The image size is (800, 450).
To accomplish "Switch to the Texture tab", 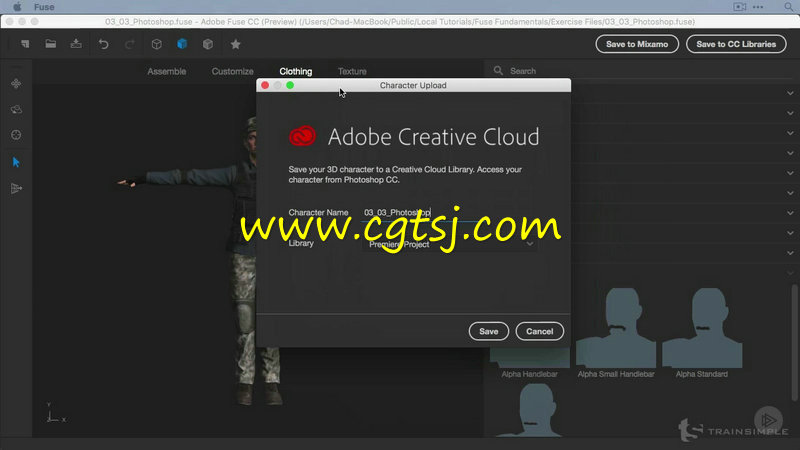I will tap(352, 71).
